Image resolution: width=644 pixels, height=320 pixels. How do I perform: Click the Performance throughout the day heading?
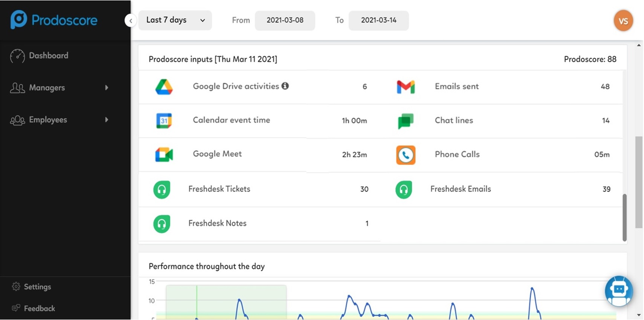click(207, 266)
